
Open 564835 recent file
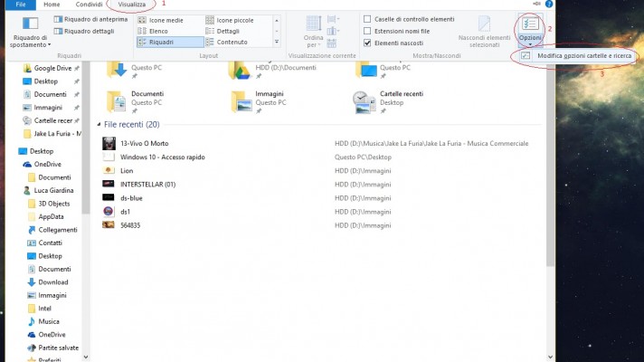(129, 225)
